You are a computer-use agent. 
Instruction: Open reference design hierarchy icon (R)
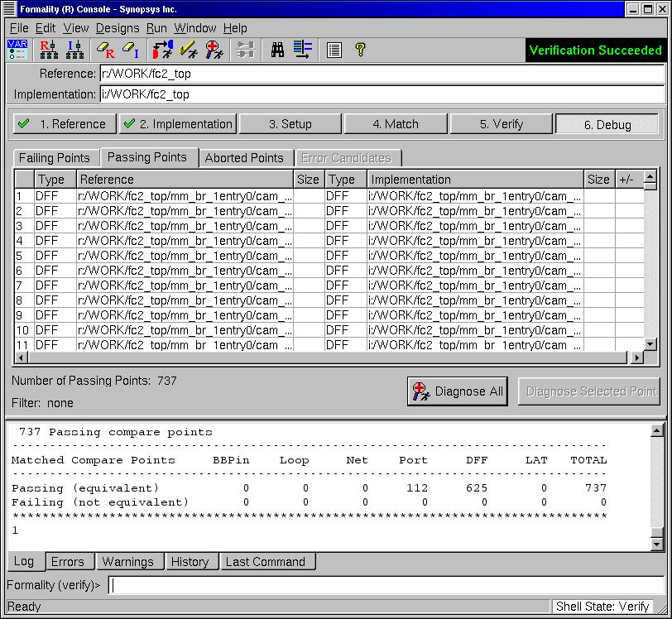[49, 50]
